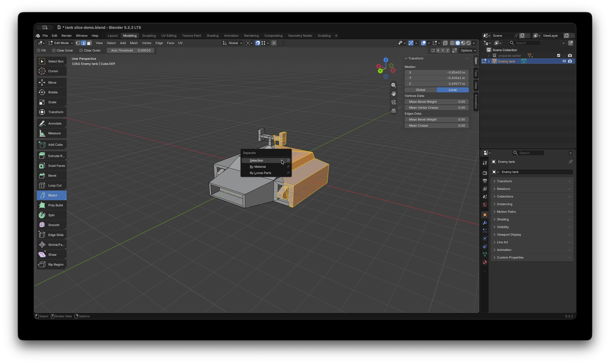The image size is (610, 364).
Task: Expand the prepared earlier collection
Action: click(x=489, y=56)
